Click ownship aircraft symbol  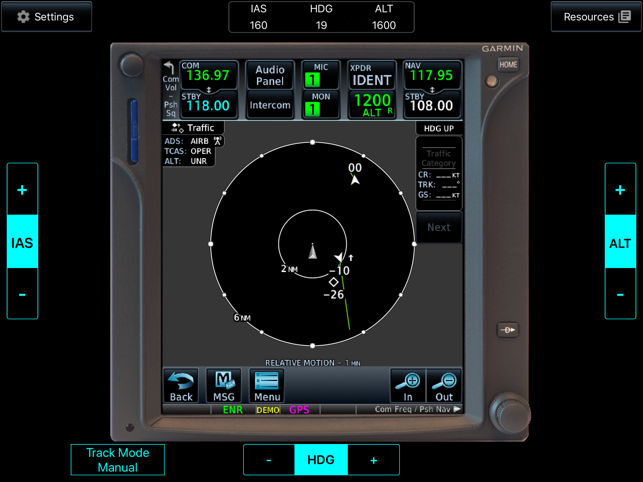(x=312, y=251)
